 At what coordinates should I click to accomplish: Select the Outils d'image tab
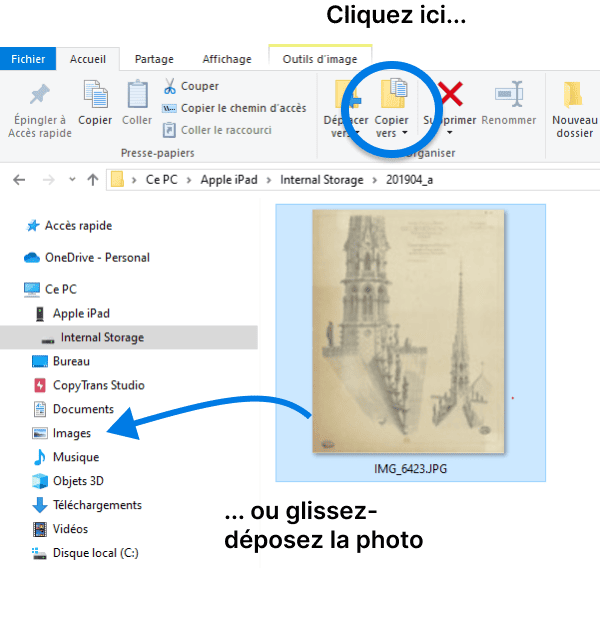[x=320, y=59]
